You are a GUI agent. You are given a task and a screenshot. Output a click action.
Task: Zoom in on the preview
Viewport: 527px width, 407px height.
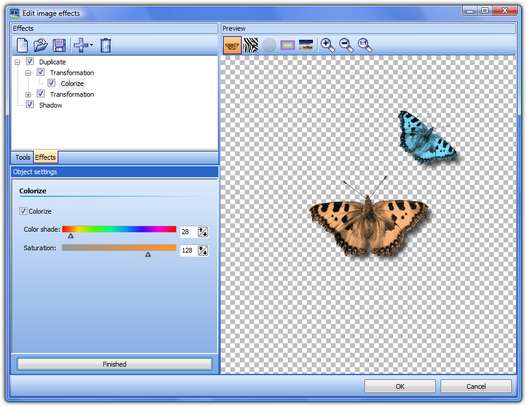[327, 45]
